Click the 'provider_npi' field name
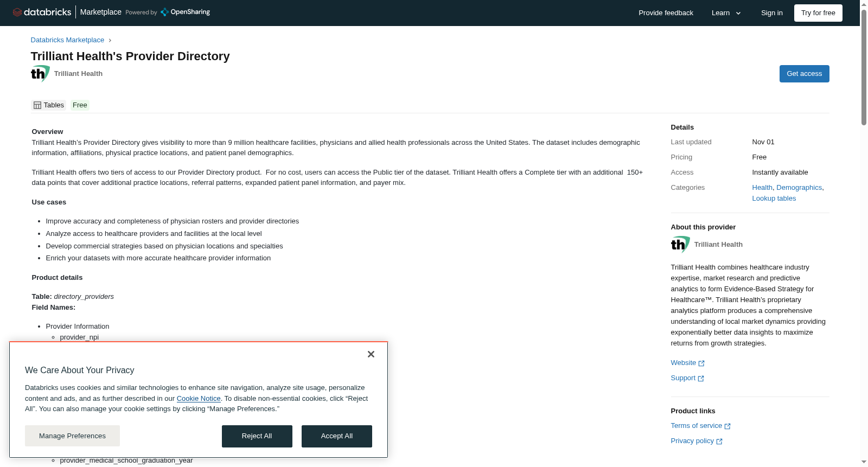The width and height of the screenshot is (868, 467). pos(79,337)
